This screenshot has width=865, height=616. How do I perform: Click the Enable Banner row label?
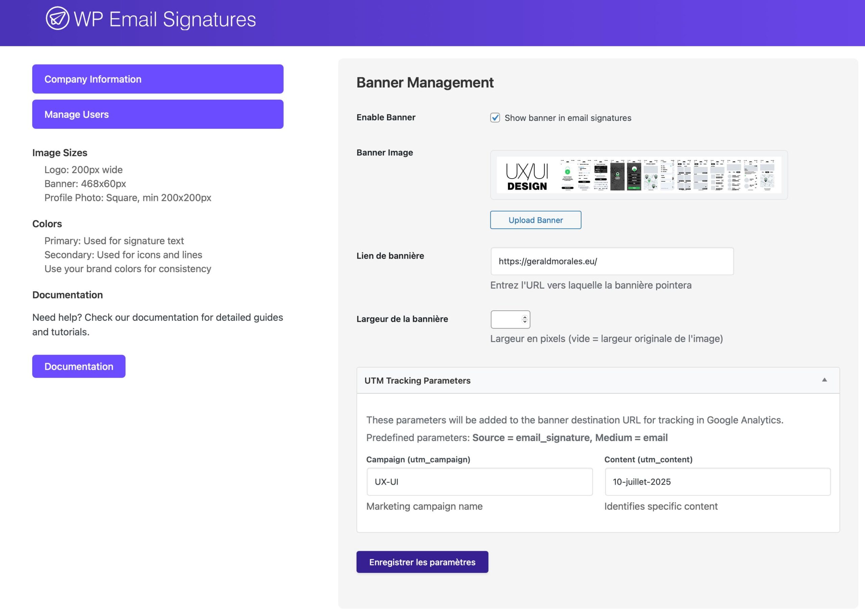386,117
